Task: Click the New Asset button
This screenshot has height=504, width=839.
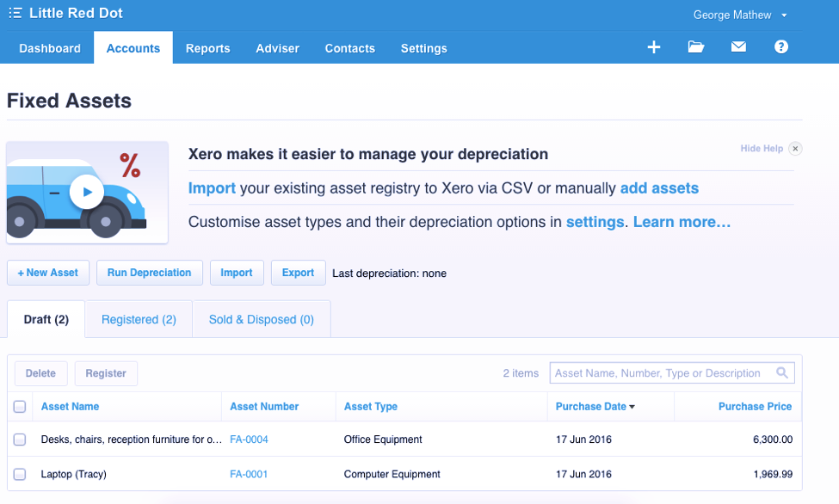Action: [x=48, y=273]
